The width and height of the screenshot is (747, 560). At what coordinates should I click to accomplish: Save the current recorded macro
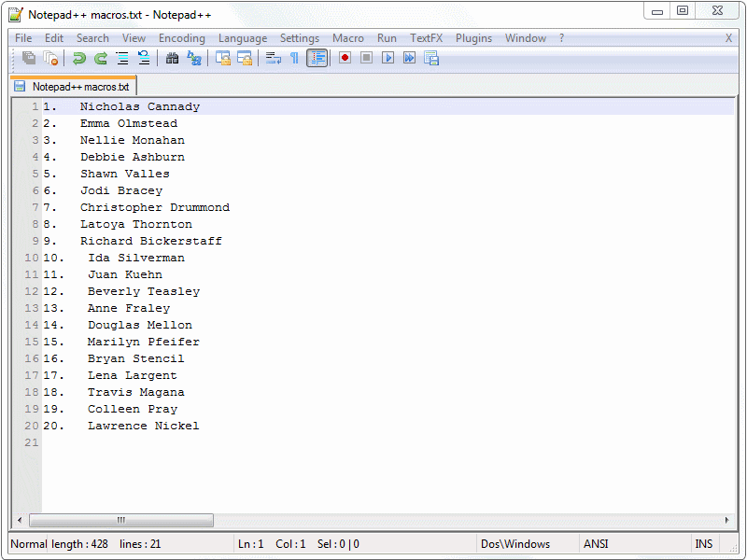pyautogui.click(x=431, y=58)
